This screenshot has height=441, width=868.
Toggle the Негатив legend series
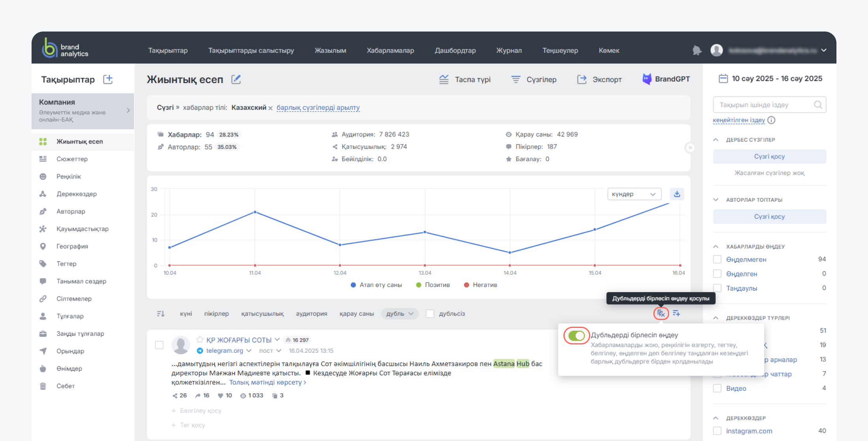pyautogui.click(x=480, y=285)
